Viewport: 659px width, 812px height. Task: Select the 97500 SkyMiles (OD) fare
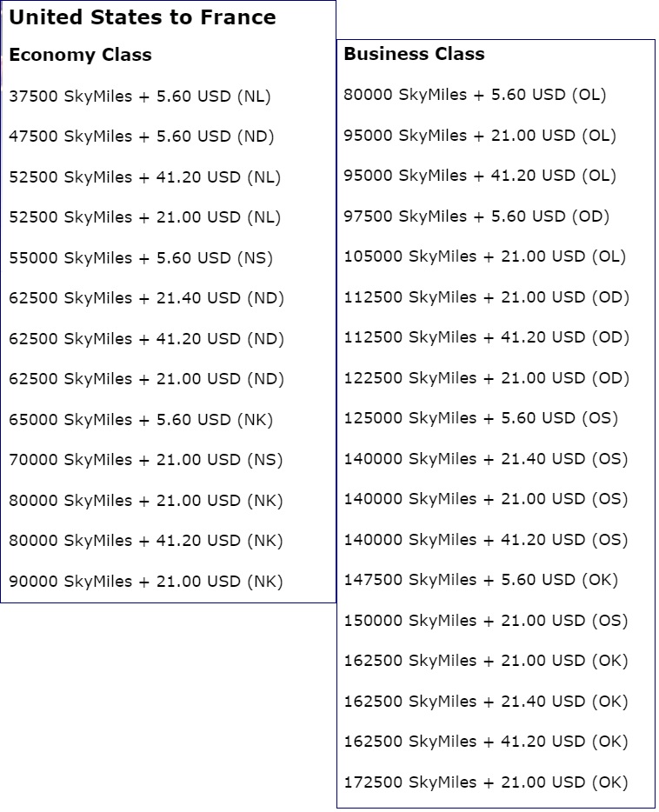[476, 216]
